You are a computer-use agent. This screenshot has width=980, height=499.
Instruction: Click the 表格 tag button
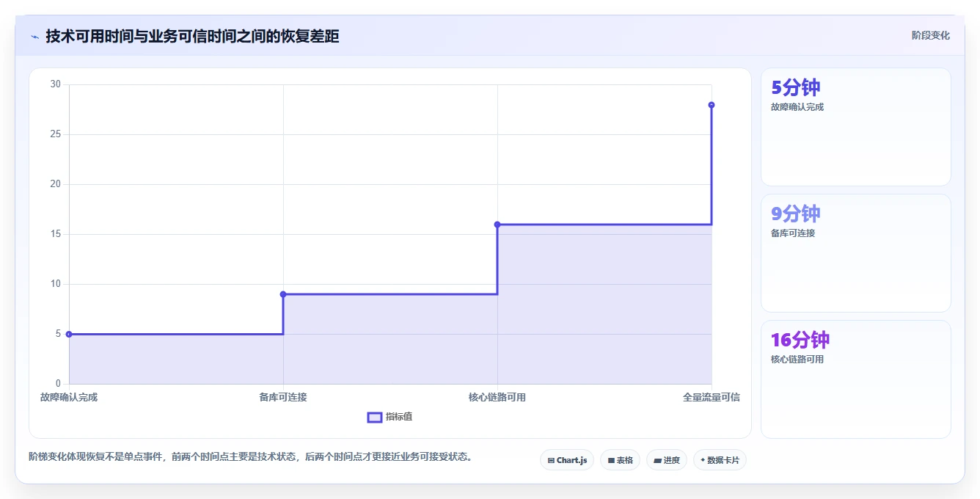(620, 460)
